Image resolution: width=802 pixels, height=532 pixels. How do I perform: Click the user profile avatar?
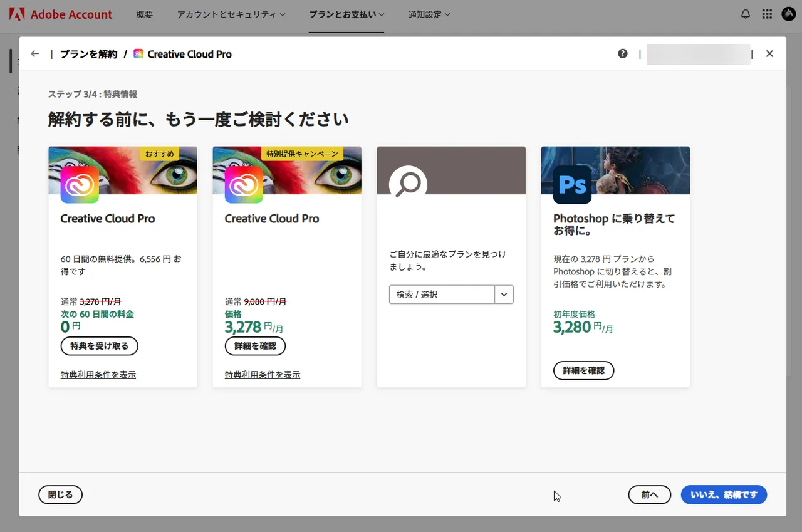tap(788, 14)
